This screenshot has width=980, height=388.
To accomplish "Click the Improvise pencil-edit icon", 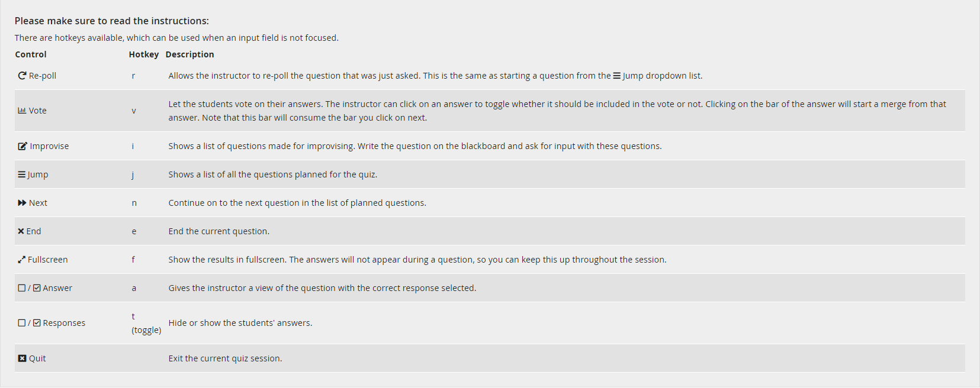I will click(23, 146).
